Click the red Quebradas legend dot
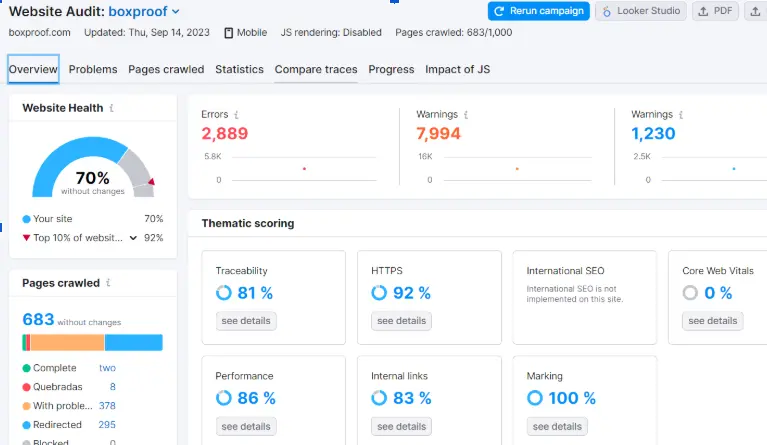The width and height of the screenshot is (767, 445). tap(26, 387)
